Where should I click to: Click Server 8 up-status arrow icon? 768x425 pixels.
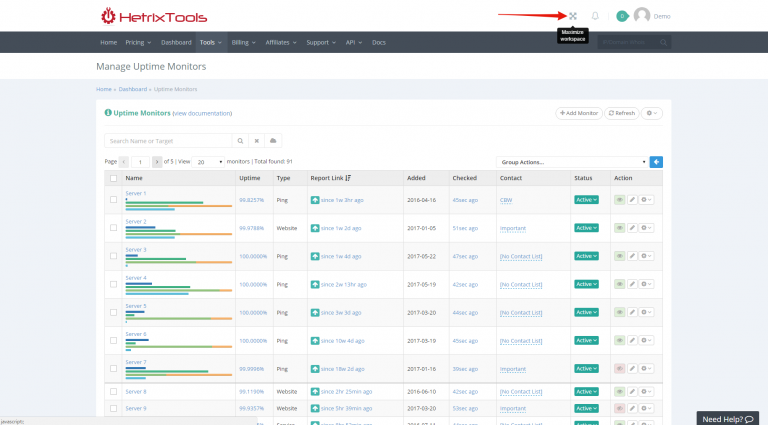tap(315, 392)
